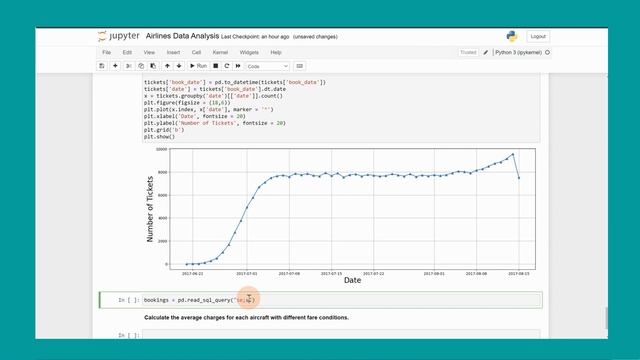The width and height of the screenshot is (640, 360).
Task: Open the Help menu
Action: (x=276, y=52)
